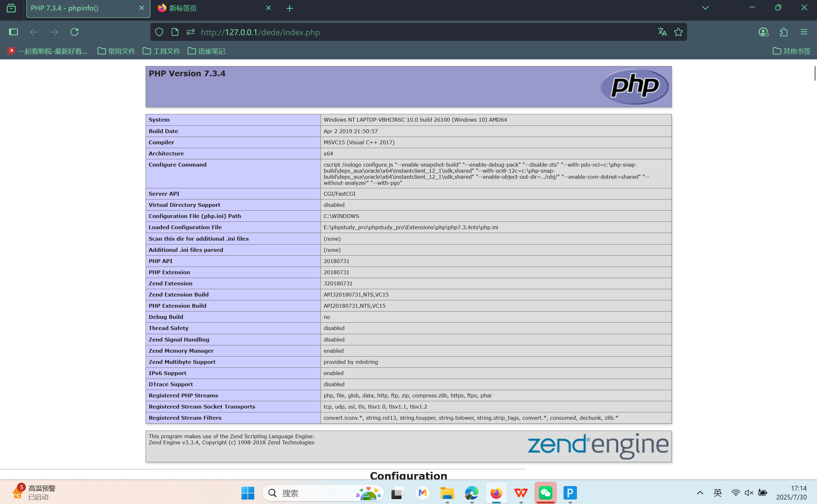Reload the phpinfo page
Image resolution: width=817 pixels, height=504 pixels.
pyautogui.click(x=74, y=32)
